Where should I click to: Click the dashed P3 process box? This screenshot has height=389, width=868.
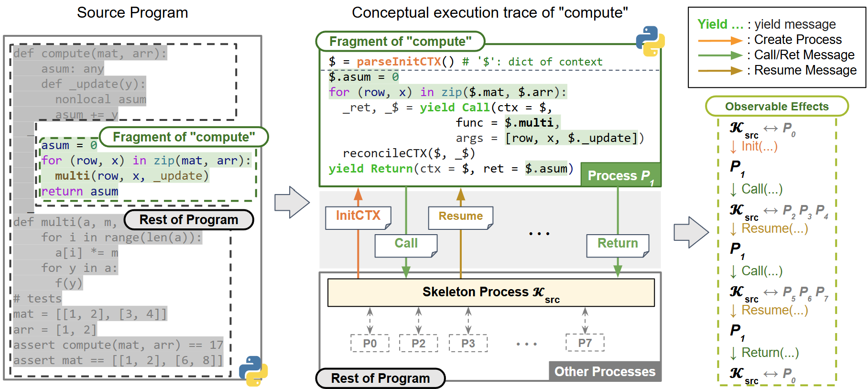click(468, 343)
